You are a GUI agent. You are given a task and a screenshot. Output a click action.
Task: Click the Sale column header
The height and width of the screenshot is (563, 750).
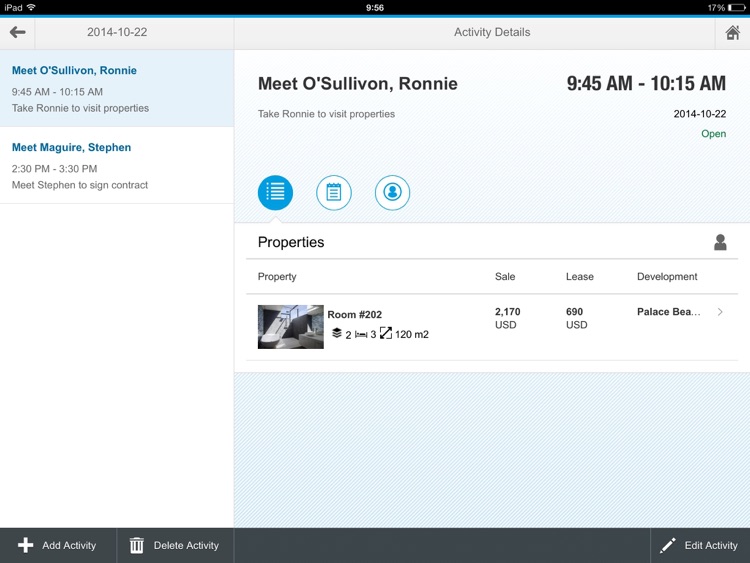[x=505, y=276]
